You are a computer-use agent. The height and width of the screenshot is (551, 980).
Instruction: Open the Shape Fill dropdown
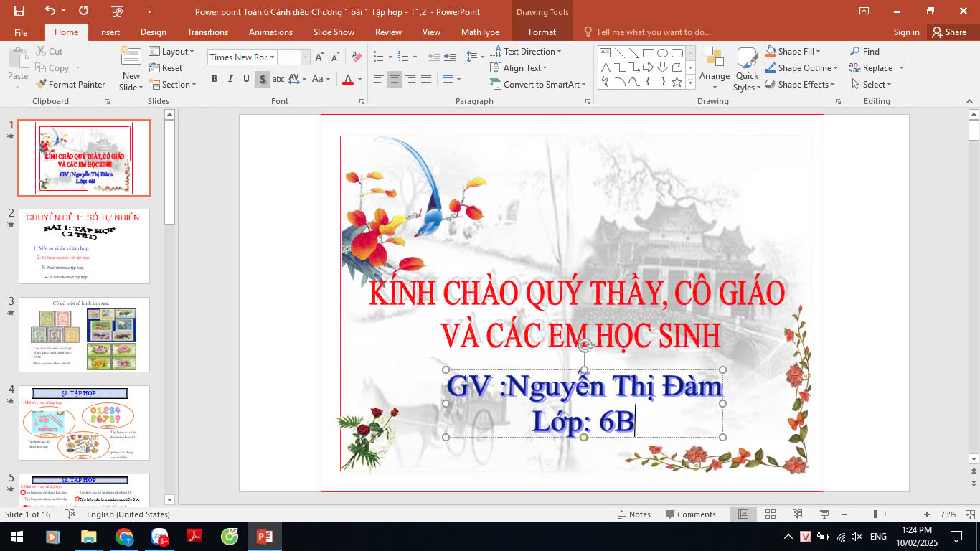click(793, 52)
